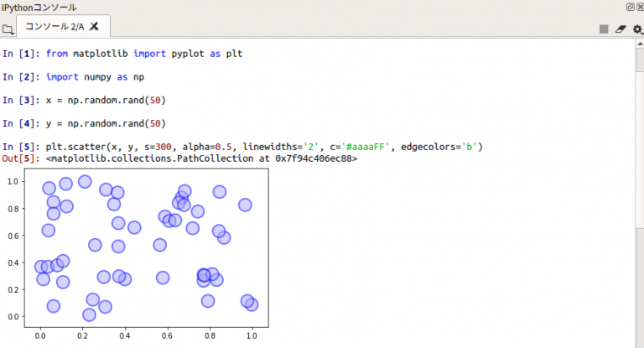Clear the console with the eraser icon
The height and width of the screenshot is (348, 644).
[x=621, y=29]
